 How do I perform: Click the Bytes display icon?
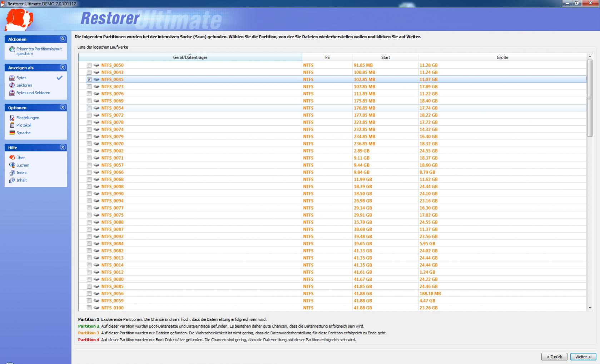pos(12,78)
